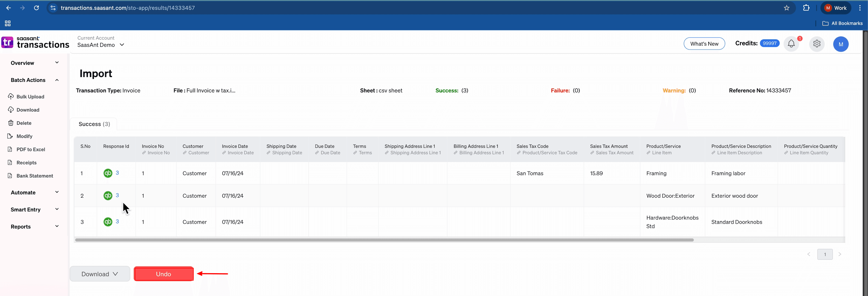Open the SaasAnt Demo account dropdown
868x296 pixels.
tap(101, 45)
